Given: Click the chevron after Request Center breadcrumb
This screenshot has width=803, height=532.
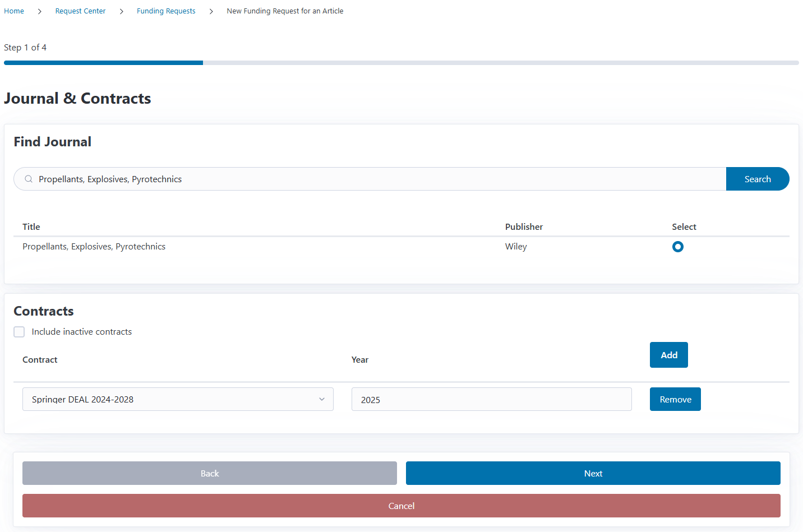Looking at the screenshot, I should (x=121, y=11).
